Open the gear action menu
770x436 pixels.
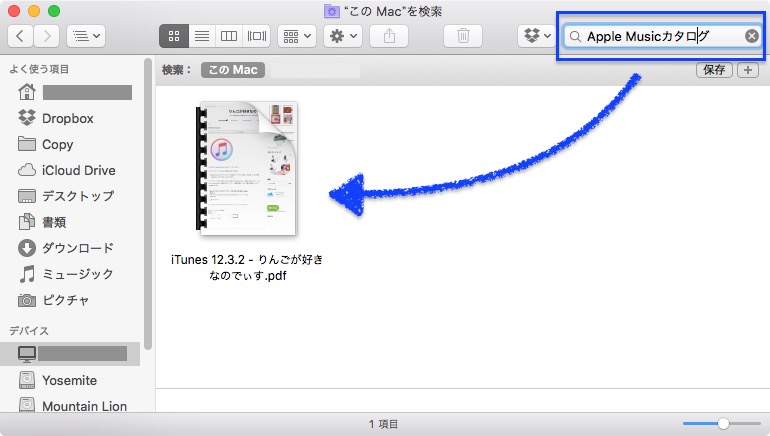pos(343,36)
